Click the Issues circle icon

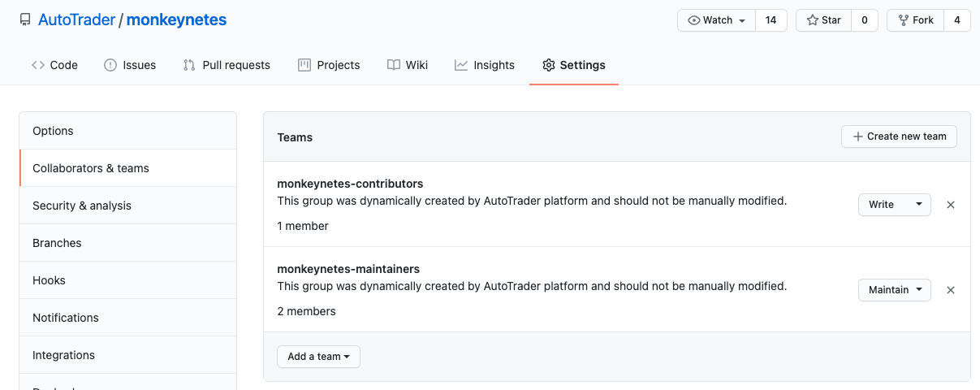(x=110, y=65)
